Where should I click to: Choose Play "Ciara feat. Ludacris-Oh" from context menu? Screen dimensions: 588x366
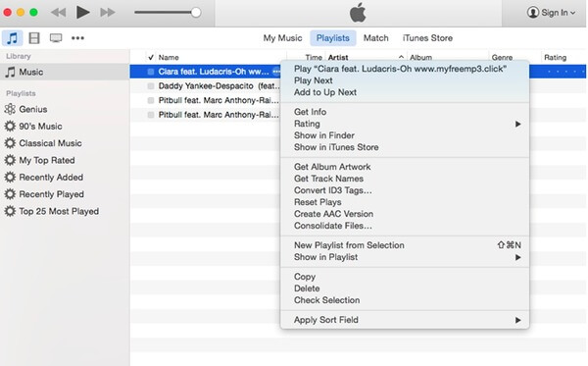click(x=400, y=69)
